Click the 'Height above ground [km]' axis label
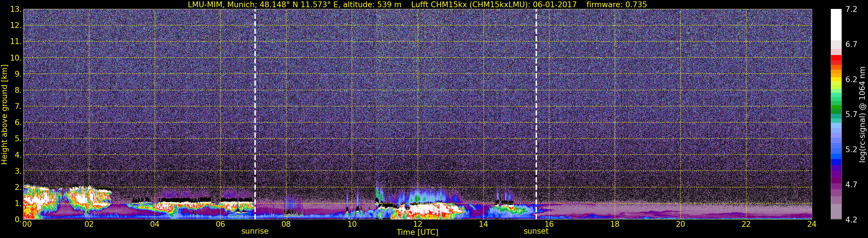 click(4, 114)
